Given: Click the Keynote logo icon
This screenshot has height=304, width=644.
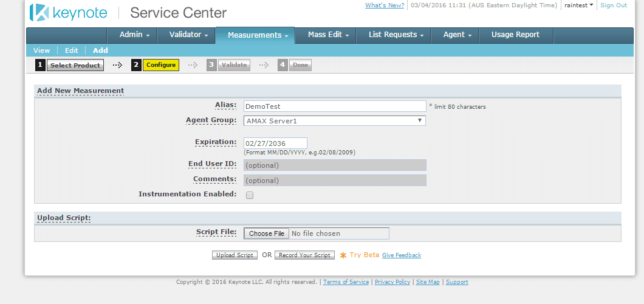Looking at the screenshot, I should [x=40, y=12].
